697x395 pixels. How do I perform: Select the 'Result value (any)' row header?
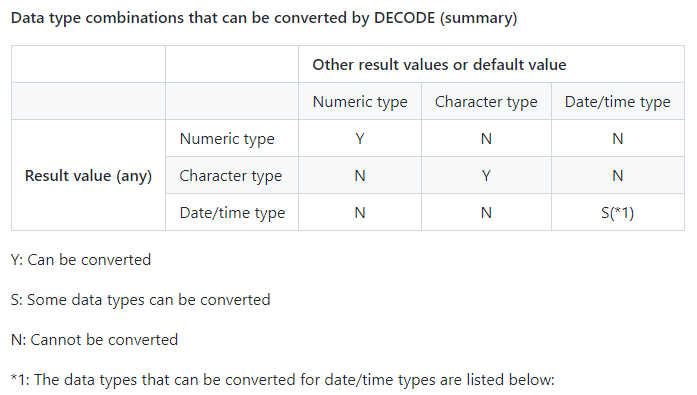pos(88,176)
